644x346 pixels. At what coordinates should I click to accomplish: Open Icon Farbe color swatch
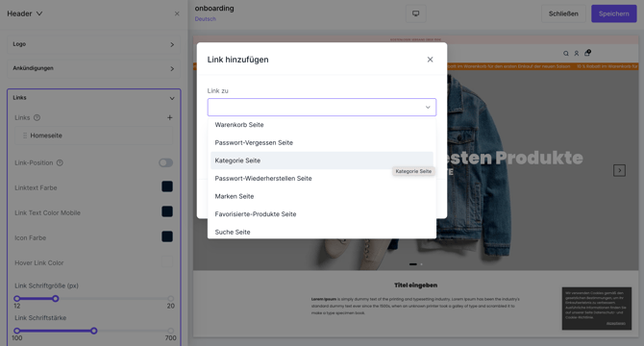(x=167, y=236)
